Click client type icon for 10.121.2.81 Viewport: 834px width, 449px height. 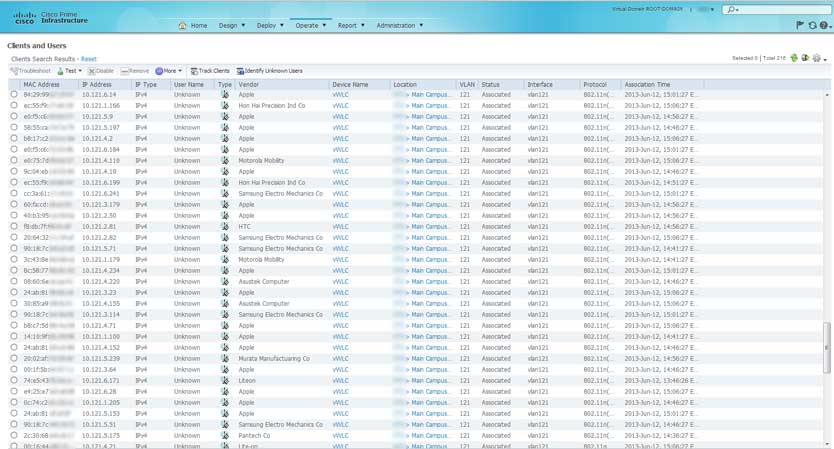(x=225, y=226)
